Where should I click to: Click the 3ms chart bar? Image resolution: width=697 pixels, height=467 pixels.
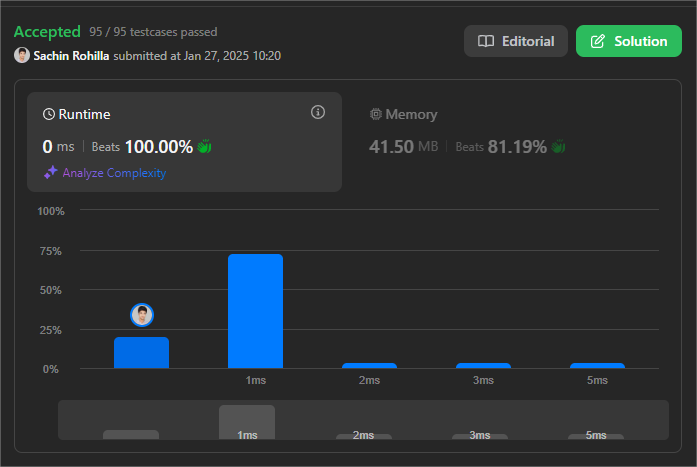tap(484, 366)
